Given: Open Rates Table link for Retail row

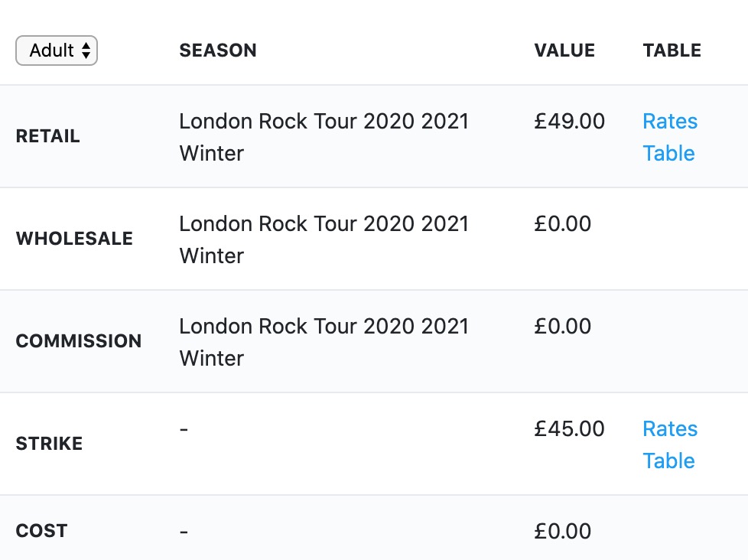Looking at the screenshot, I should (670, 137).
